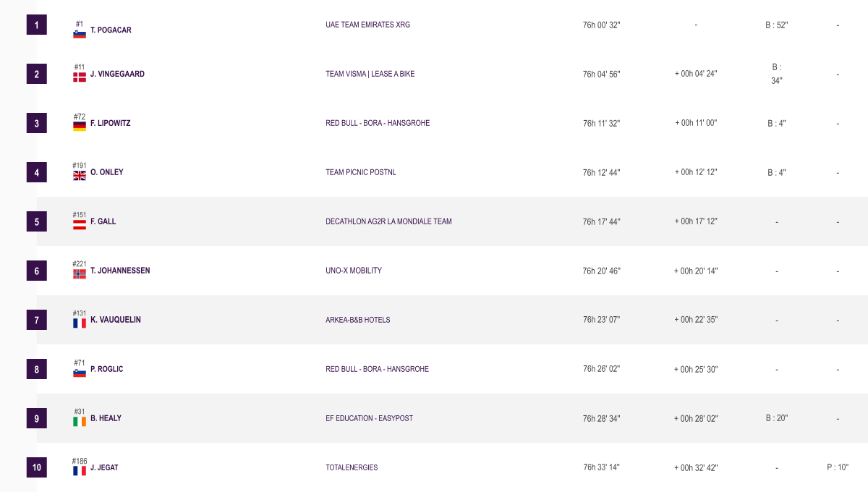Screen dimensions: 868x492
Task: Select rider J. Jegat in tenth place
Action: click(104, 467)
